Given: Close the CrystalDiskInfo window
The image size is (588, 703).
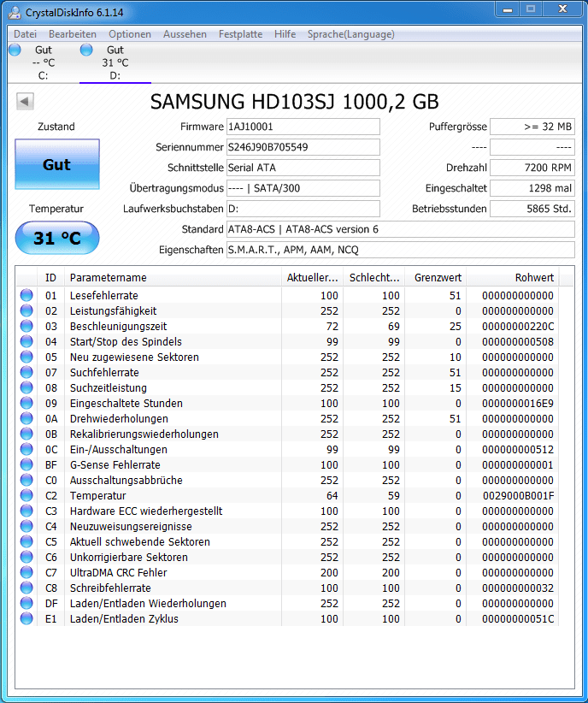Looking at the screenshot, I should click(563, 9).
